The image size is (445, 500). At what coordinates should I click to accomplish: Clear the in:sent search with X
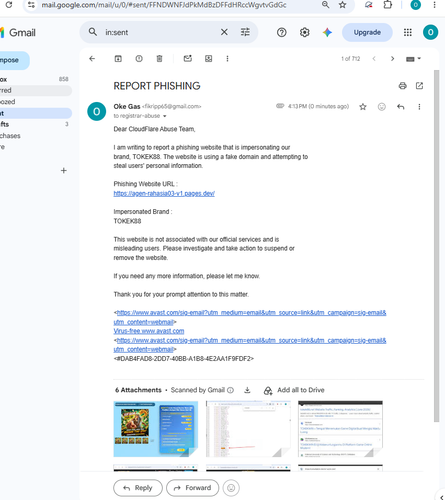point(224,32)
